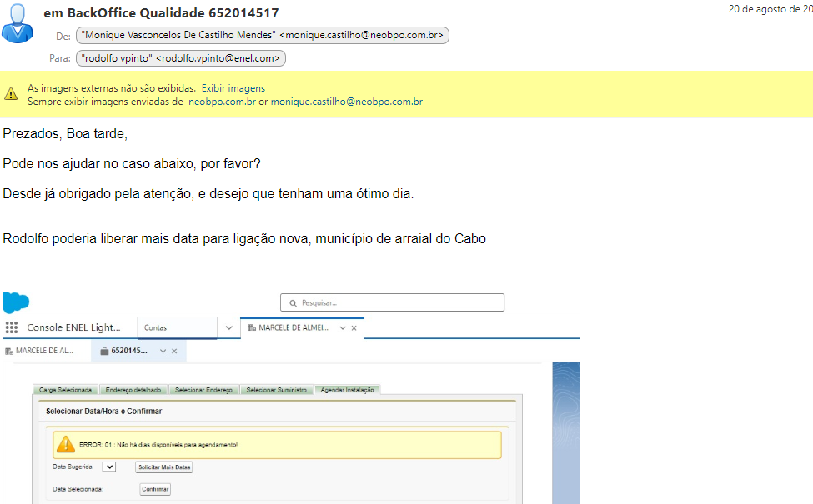
Task: Click the account icon on MARCELE DE AL subtab
Action: 9,351
